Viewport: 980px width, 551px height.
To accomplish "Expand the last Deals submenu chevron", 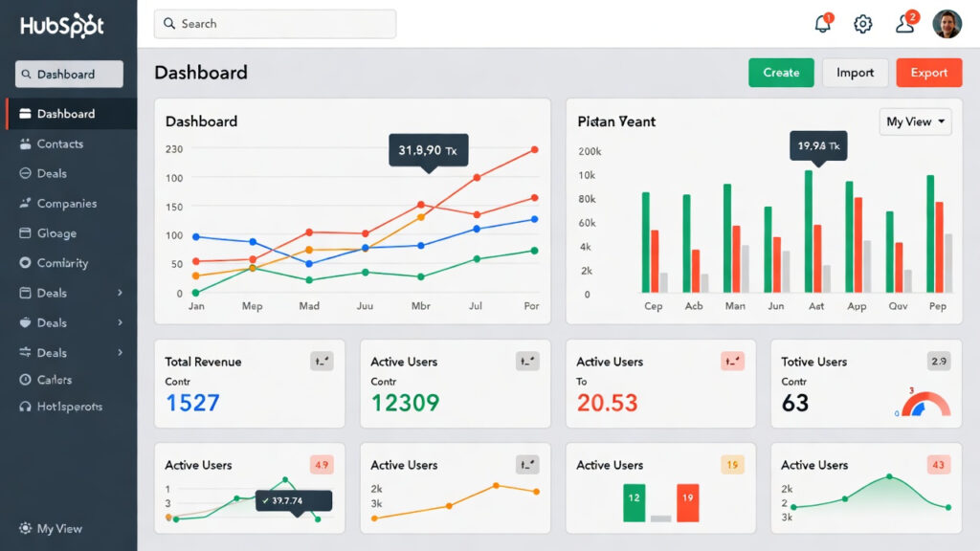I will point(120,353).
